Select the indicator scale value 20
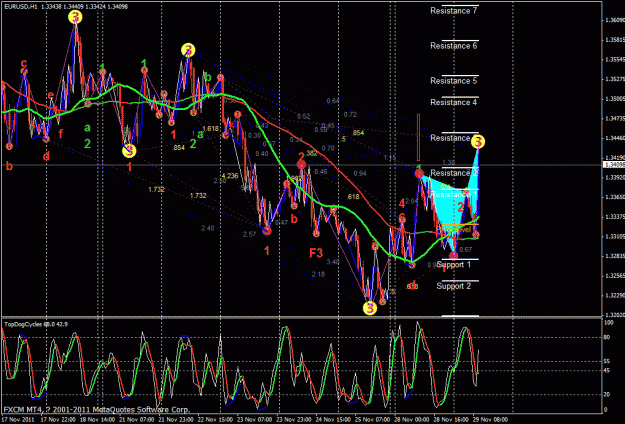Viewport: 625px width, 424px height. (x=608, y=395)
